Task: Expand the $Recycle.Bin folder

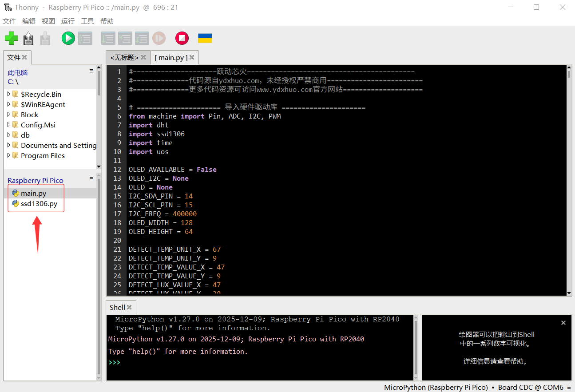Action: pyautogui.click(x=9, y=94)
